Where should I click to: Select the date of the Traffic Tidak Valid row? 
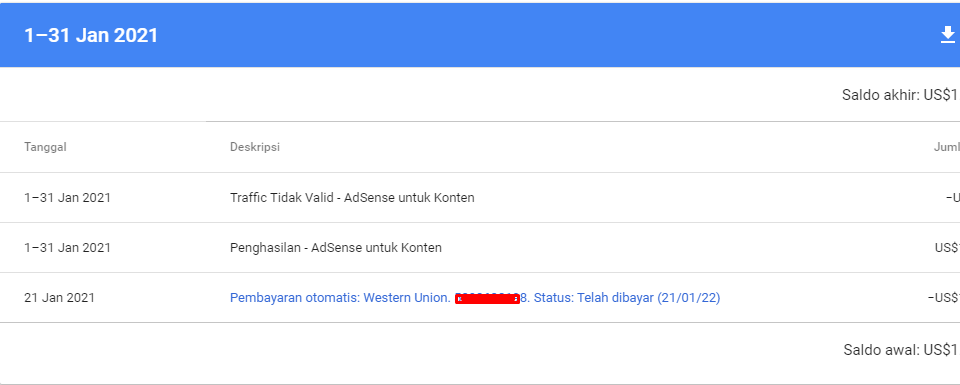click(x=67, y=198)
